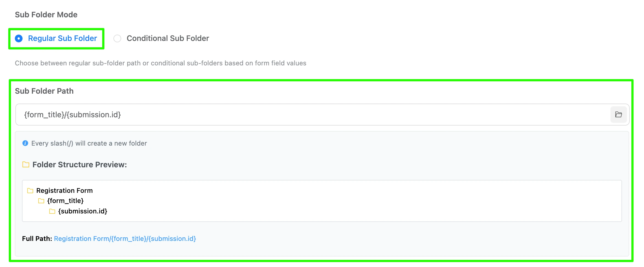Select the Regular Sub Folder radio button
The image size is (644, 267).
click(19, 38)
